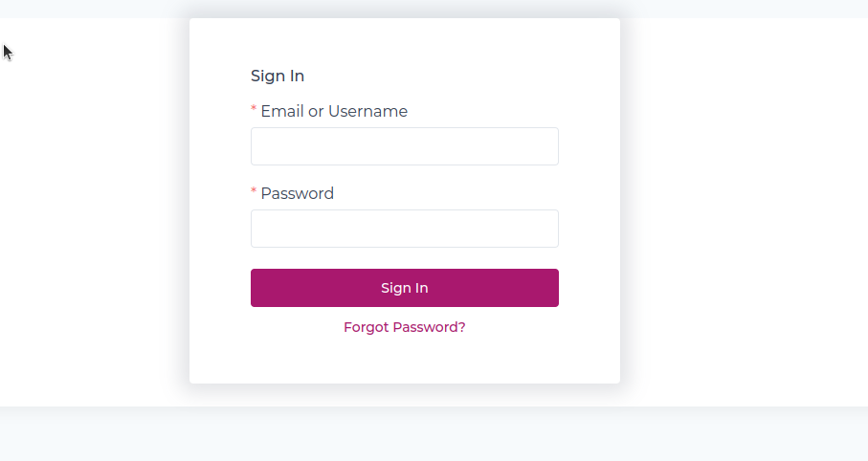Follow the password recovery link

404,327
